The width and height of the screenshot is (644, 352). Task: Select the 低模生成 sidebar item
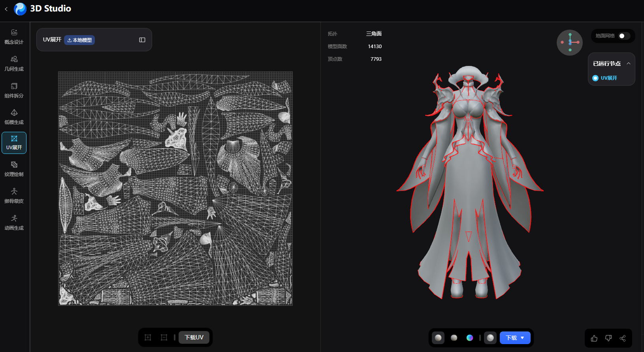click(14, 117)
